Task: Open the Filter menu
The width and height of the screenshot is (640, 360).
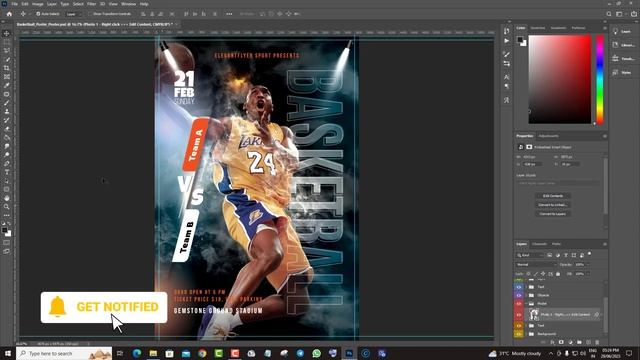Action: point(91,4)
